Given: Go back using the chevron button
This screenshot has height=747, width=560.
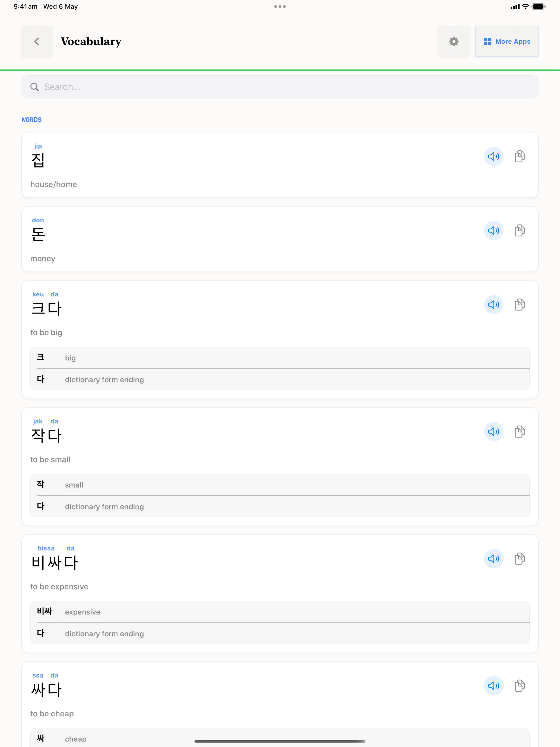Looking at the screenshot, I should [x=37, y=42].
